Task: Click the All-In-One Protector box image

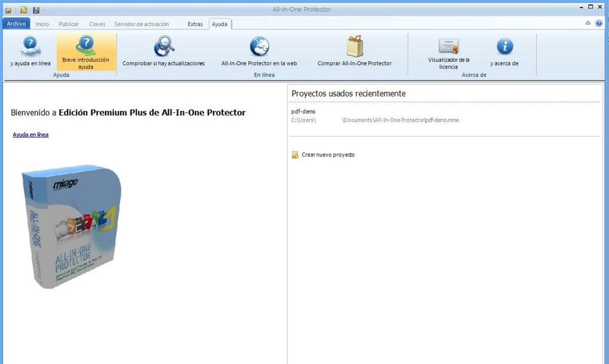Action: click(71, 227)
